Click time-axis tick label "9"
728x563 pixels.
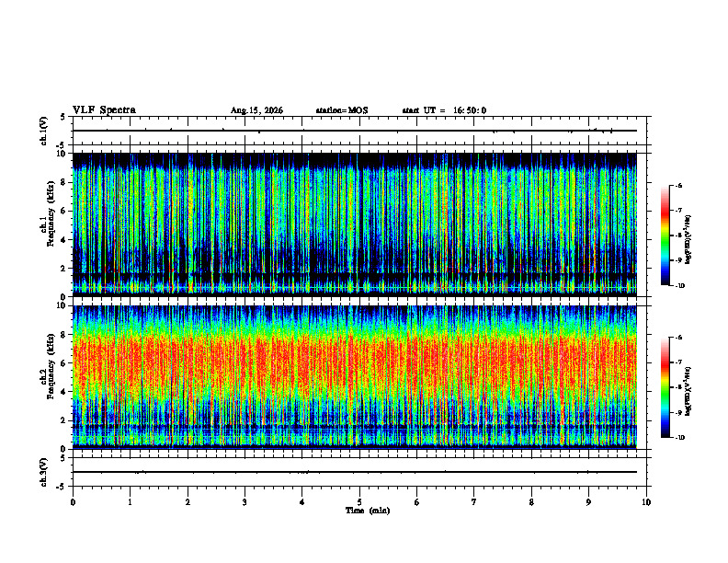588,502
